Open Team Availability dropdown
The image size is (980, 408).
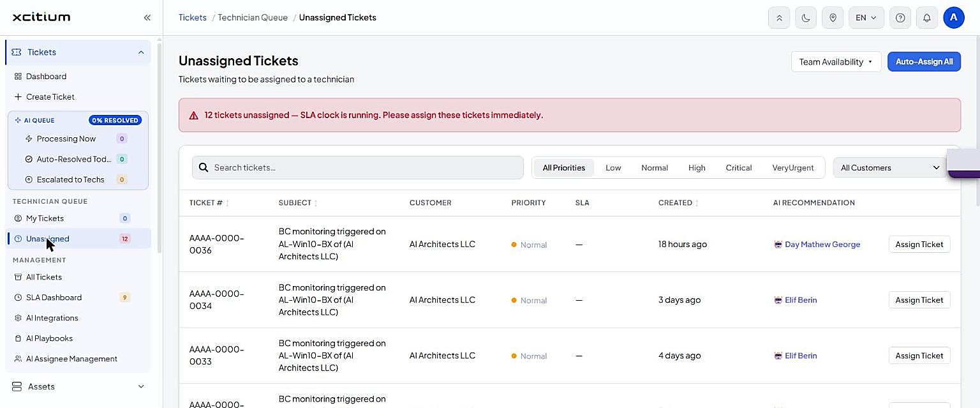click(x=836, y=62)
